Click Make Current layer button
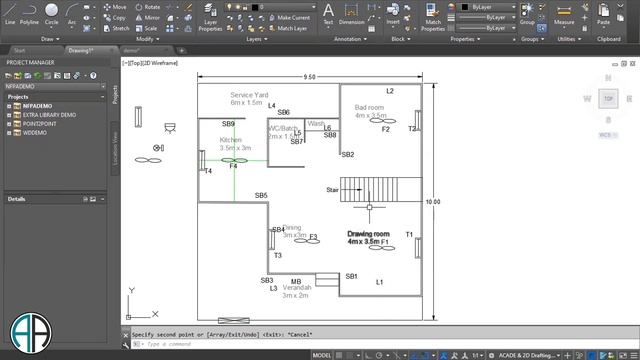Image resolution: width=640 pixels, height=360 pixels. pos(289,18)
